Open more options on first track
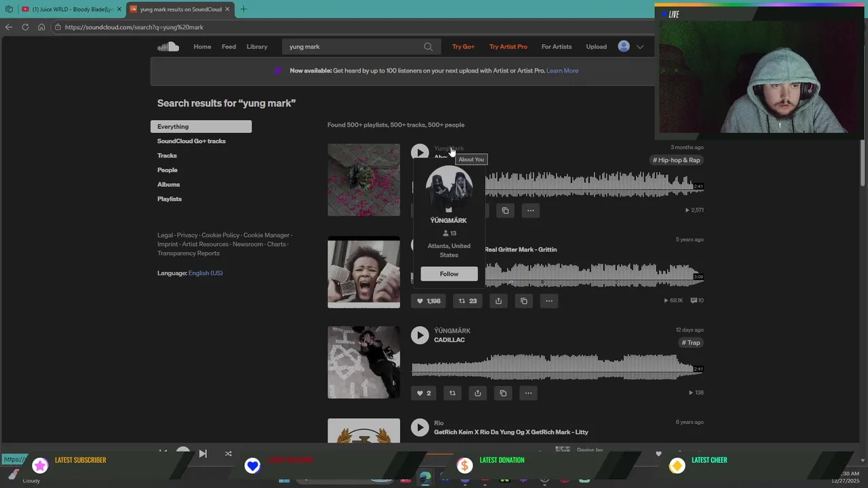 [x=530, y=210]
